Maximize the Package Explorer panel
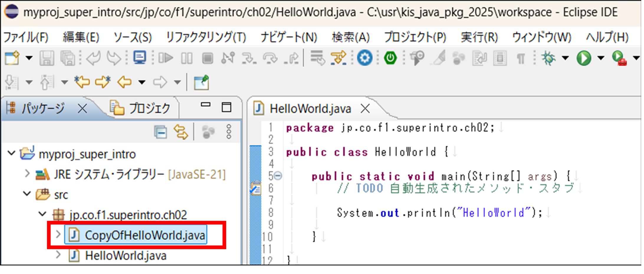Screen dimensions: 644x274 click(x=226, y=107)
